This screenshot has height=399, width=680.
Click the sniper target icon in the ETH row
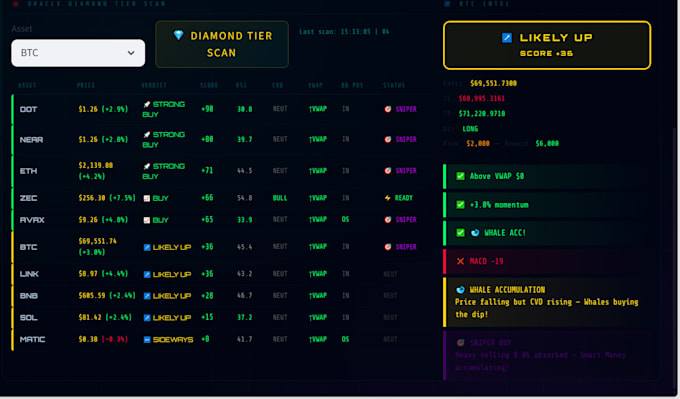388,170
